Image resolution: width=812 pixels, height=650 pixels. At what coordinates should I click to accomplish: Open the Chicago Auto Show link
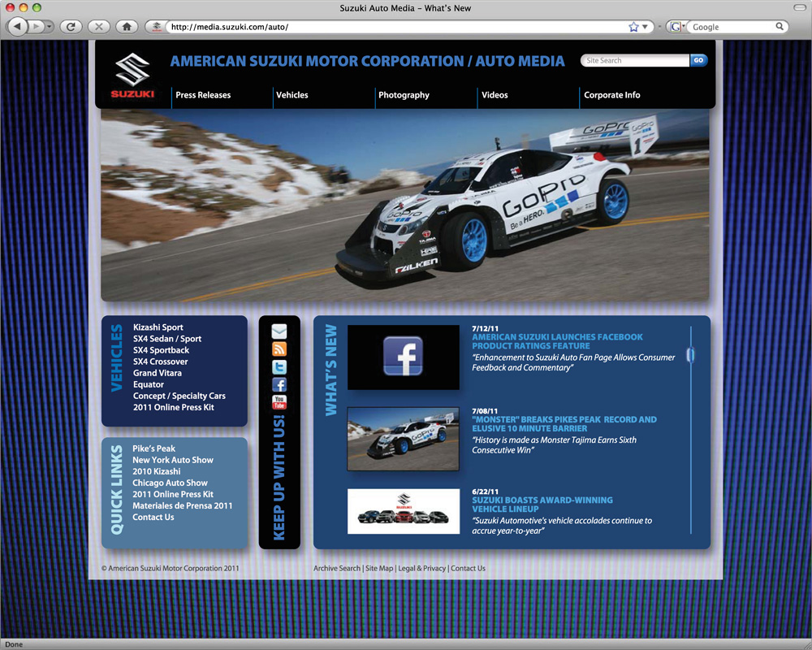pos(170,483)
